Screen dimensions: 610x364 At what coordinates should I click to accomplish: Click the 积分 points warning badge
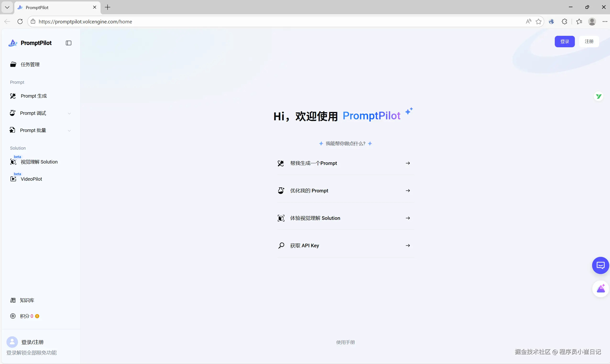(x=37, y=316)
